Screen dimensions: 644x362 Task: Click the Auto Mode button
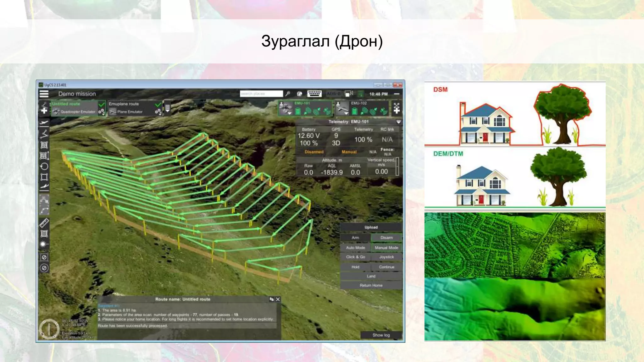(x=355, y=248)
